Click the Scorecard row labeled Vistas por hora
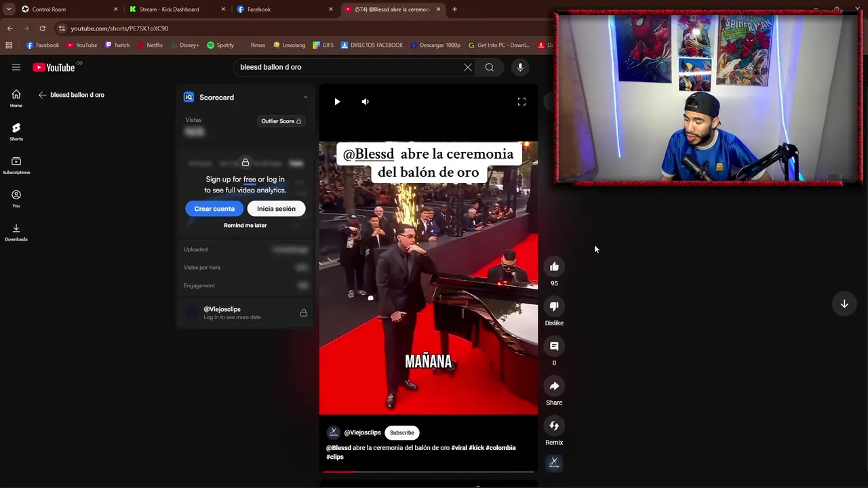 [x=245, y=268]
